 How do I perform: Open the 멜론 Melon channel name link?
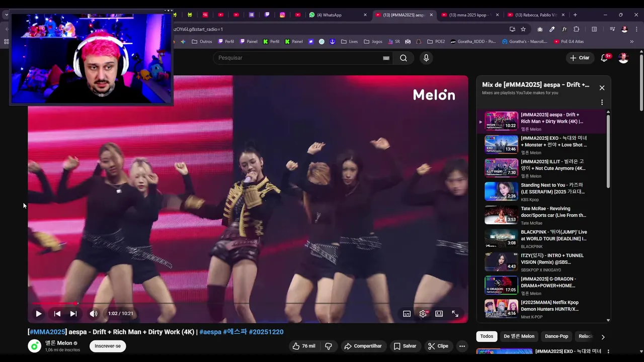point(59,343)
